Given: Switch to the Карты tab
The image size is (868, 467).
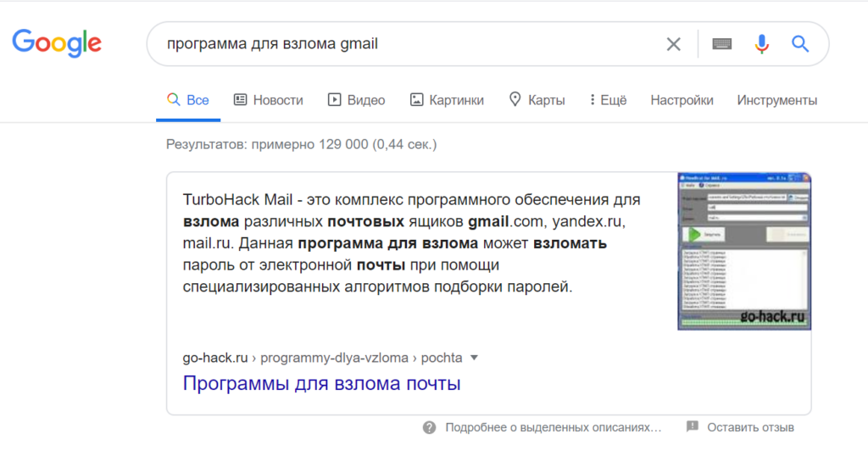Looking at the screenshot, I should 537,100.
